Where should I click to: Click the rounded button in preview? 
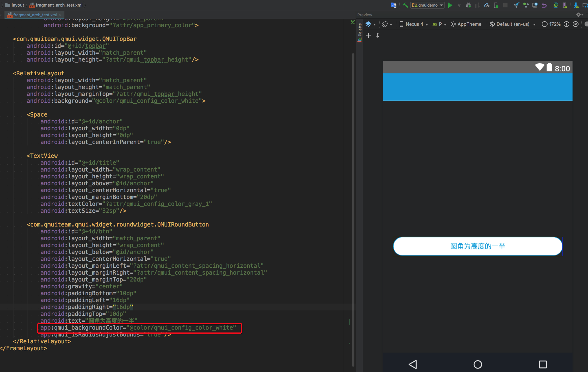coord(477,246)
